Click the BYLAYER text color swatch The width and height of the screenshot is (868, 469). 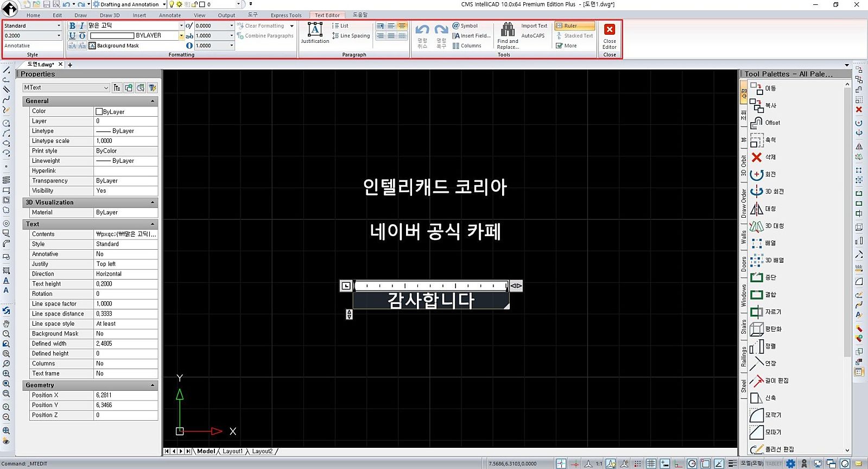(112, 36)
